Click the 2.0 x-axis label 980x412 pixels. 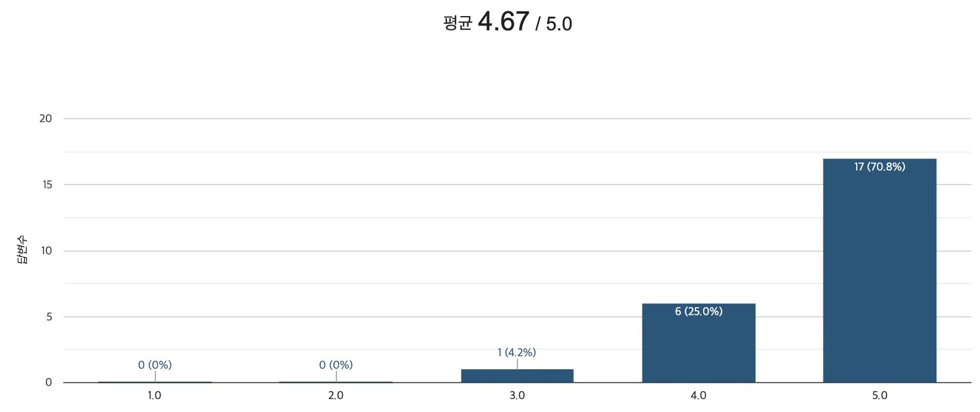(x=336, y=396)
